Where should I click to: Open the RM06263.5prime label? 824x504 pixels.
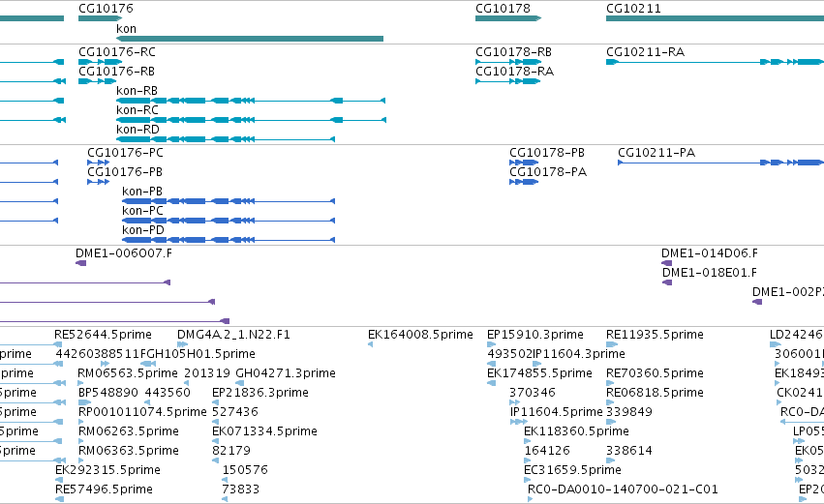click(x=129, y=431)
